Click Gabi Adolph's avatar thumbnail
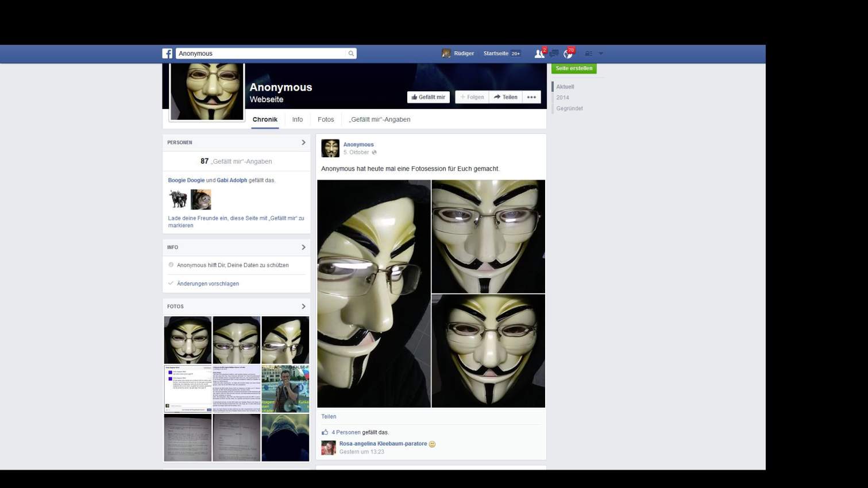Viewport: 868px width, 488px height. click(201, 199)
